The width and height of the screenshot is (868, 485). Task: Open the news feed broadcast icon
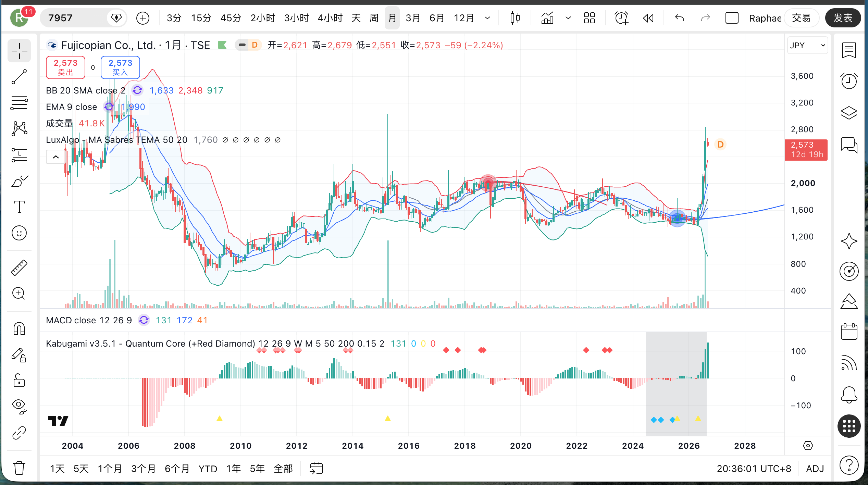coord(849,363)
